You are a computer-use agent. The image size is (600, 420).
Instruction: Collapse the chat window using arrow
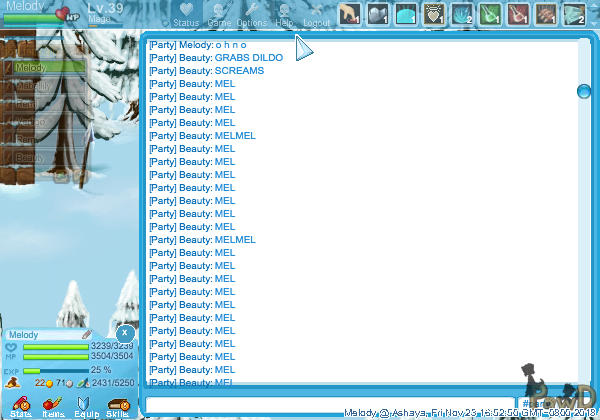coord(304,47)
